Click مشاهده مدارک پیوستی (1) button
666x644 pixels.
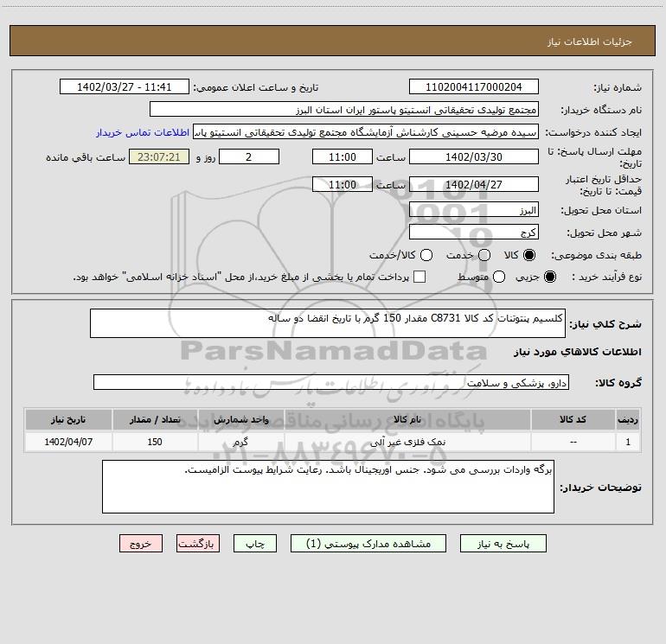point(368,544)
